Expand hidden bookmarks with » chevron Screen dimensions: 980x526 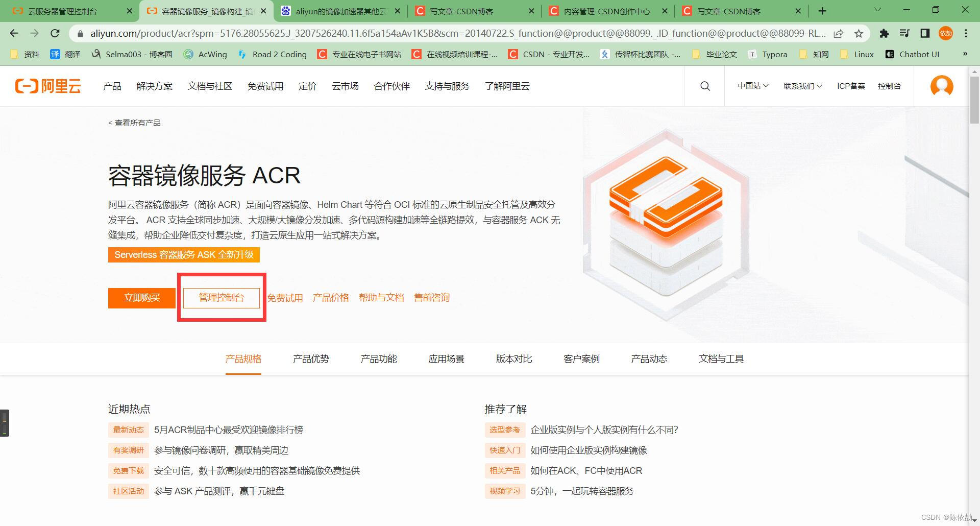pos(965,54)
